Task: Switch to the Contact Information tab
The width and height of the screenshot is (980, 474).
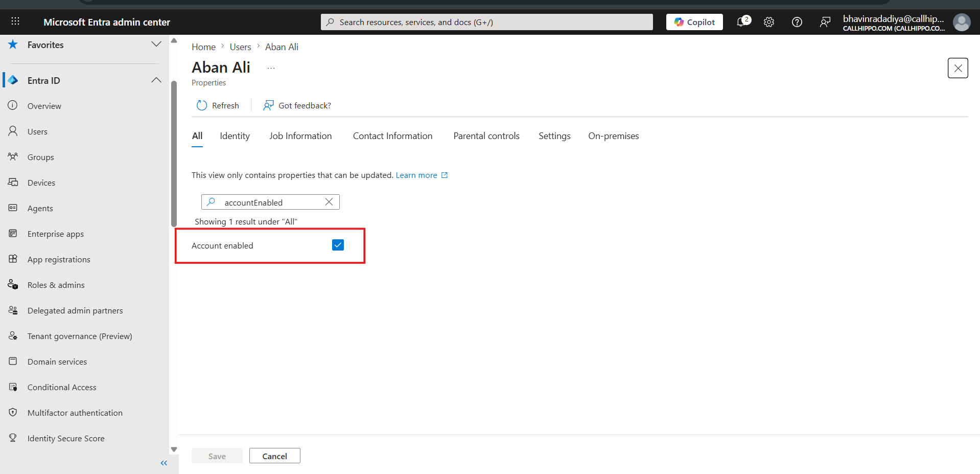Action: point(392,136)
